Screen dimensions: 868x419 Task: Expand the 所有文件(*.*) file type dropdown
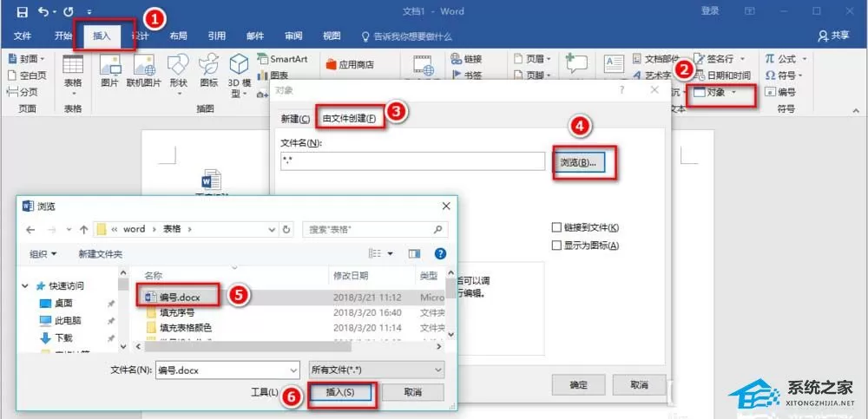point(376,370)
